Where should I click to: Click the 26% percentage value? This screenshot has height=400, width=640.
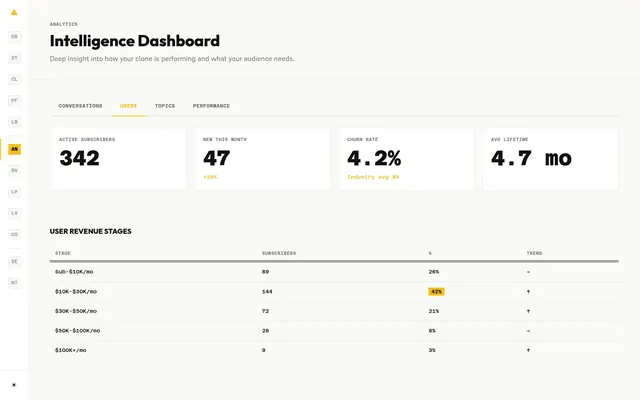point(434,272)
